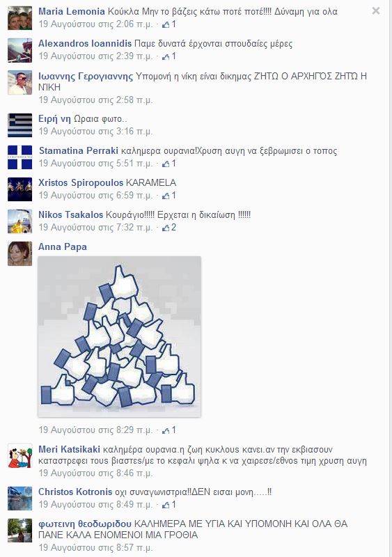Screen dimensions: 392x557
Task: Open likes on Stamatina Perraki's comment
Action: 169,164
